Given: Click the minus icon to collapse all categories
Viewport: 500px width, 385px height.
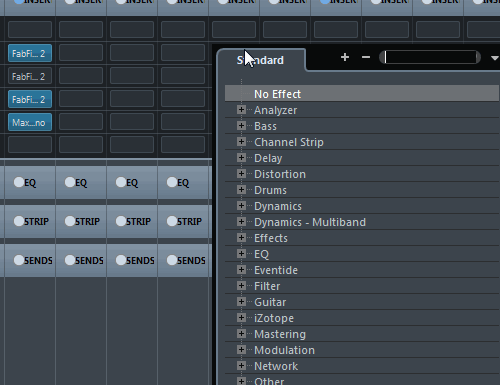Looking at the screenshot, I should coord(366,57).
